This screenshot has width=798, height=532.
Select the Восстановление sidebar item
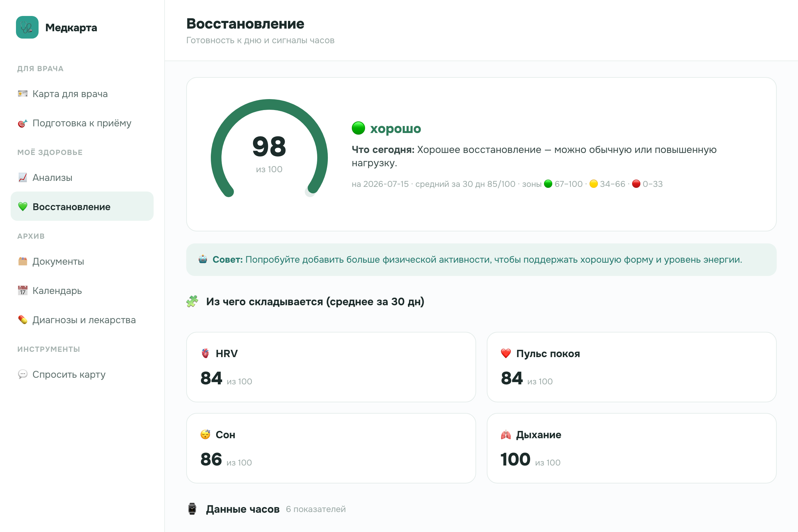(82, 206)
